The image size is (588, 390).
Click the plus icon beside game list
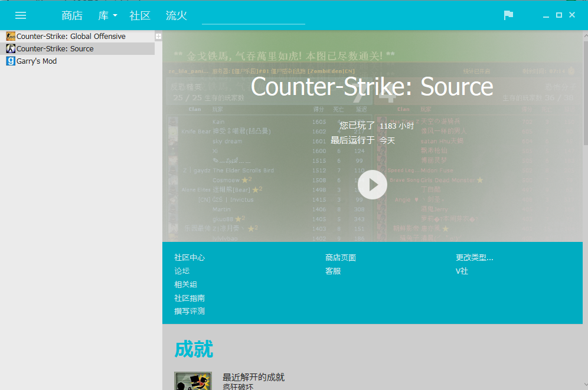pyautogui.click(x=159, y=37)
